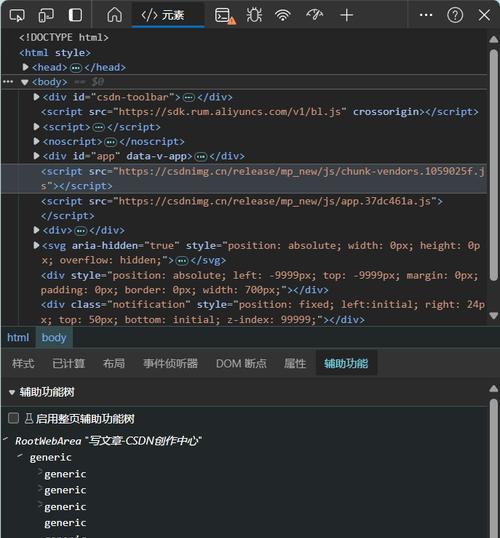Select body in the breadcrumb bar
Screen dimensions: 500x538
(x=54, y=338)
